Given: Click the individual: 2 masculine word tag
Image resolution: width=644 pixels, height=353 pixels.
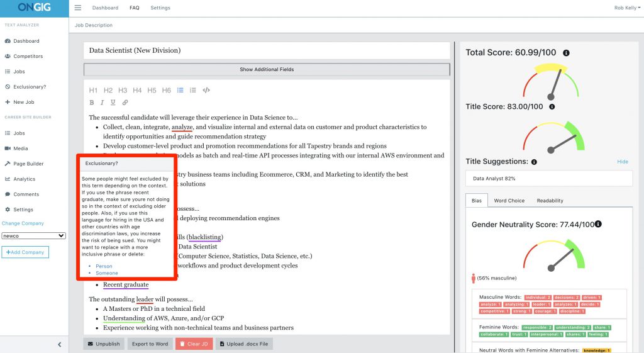Looking at the screenshot, I should 538,298.
